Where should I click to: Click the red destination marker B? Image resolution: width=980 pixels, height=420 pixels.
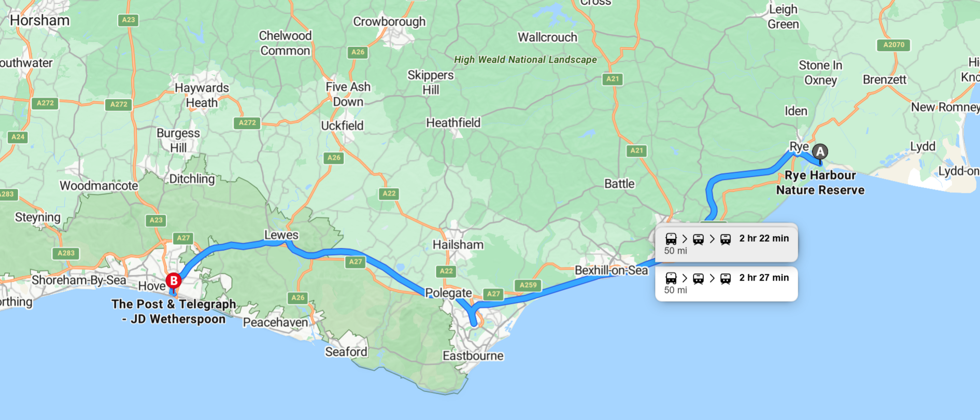click(x=174, y=282)
